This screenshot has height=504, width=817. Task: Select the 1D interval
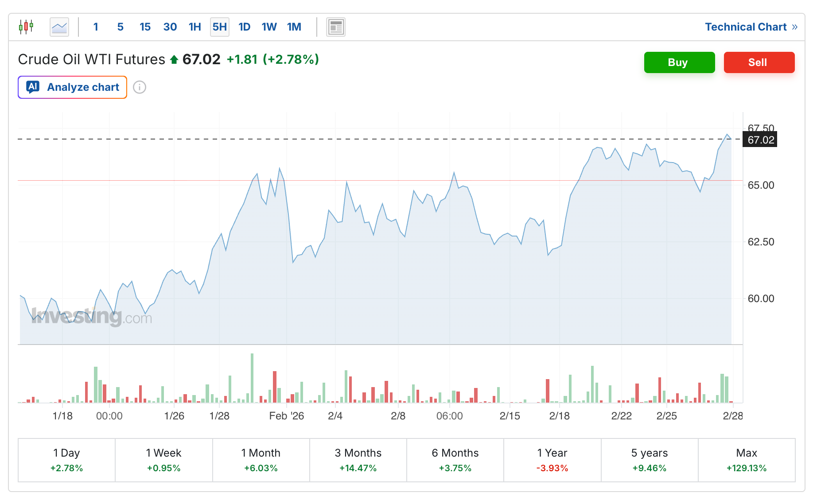tap(245, 27)
